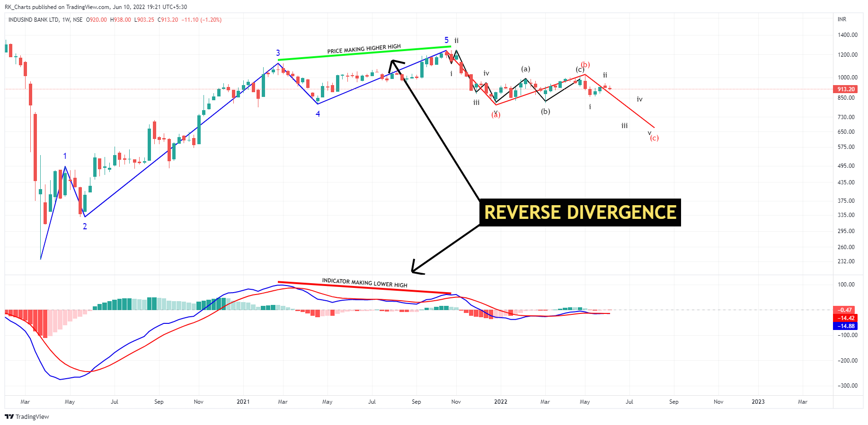
Task: Click the INR currency label
Action: (x=842, y=19)
